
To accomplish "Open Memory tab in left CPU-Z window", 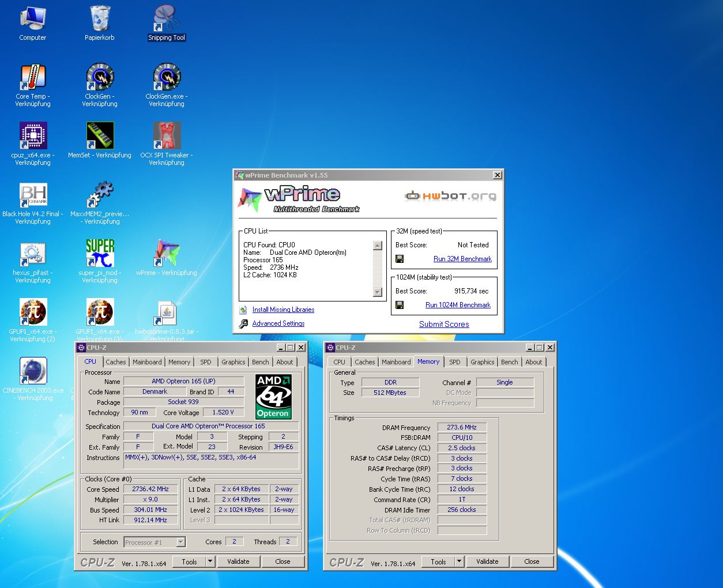I will (x=179, y=362).
